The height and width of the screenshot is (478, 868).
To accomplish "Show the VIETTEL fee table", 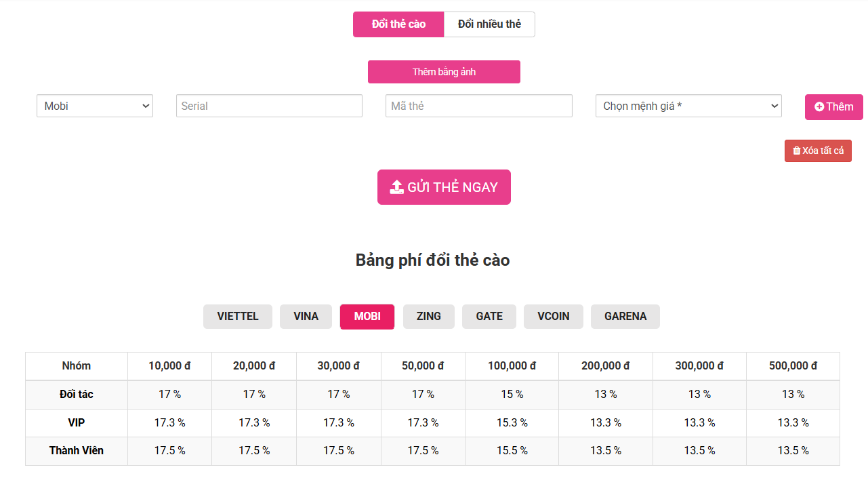I will point(238,317).
